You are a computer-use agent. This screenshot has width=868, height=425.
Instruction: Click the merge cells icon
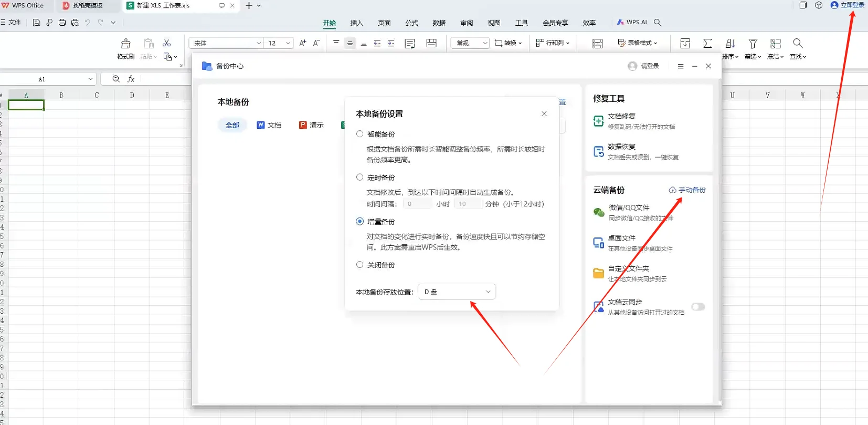click(x=431, y=43)
